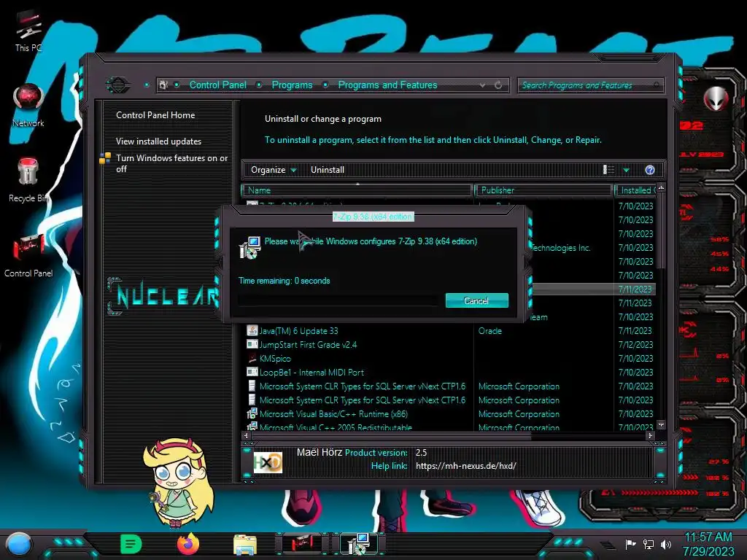Focus the Search Programs and Features box
Image resolution: width=747 pixels, height=560 pixels.
tap(589, 85)
